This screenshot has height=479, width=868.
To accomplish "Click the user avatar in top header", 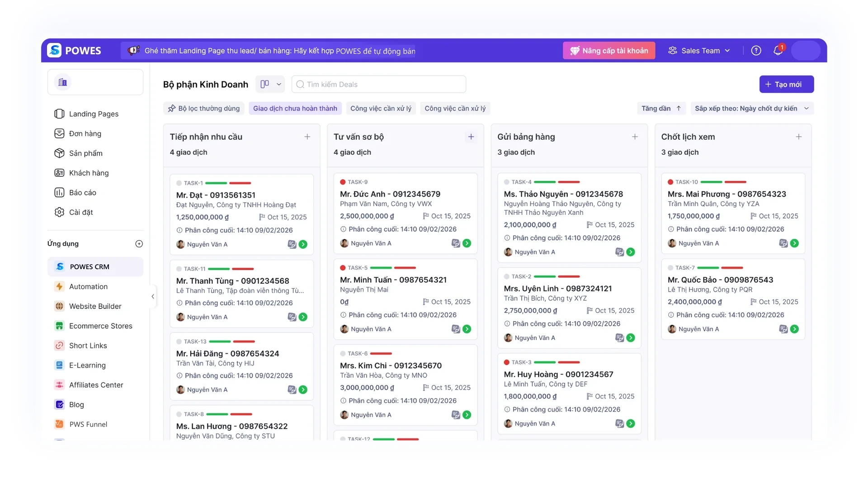I will 806,50.
